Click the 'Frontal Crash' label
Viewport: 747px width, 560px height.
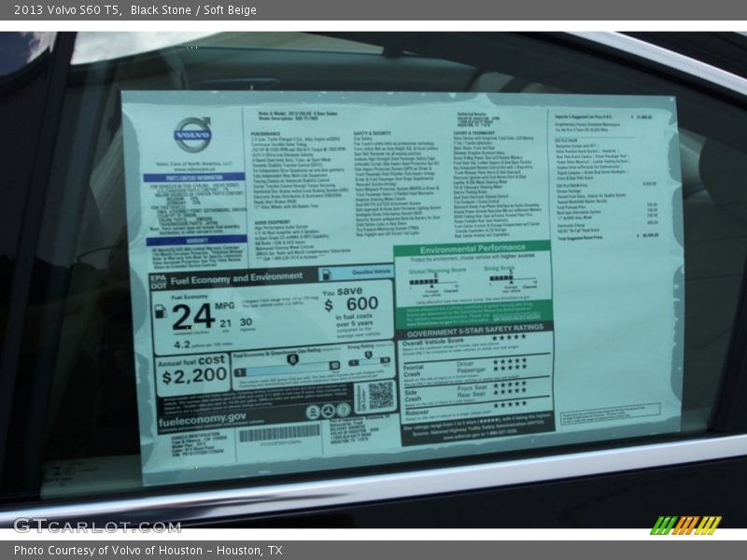click(413, 371)
